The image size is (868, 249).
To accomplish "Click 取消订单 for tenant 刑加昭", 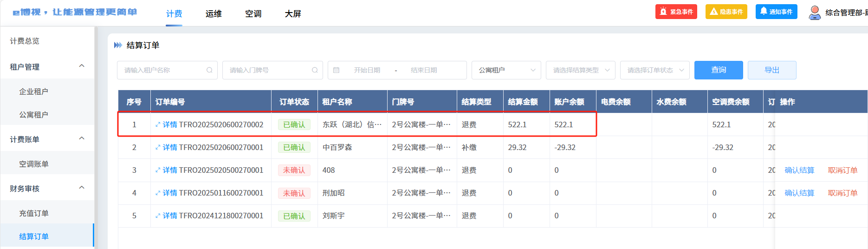I will point(842,193).
